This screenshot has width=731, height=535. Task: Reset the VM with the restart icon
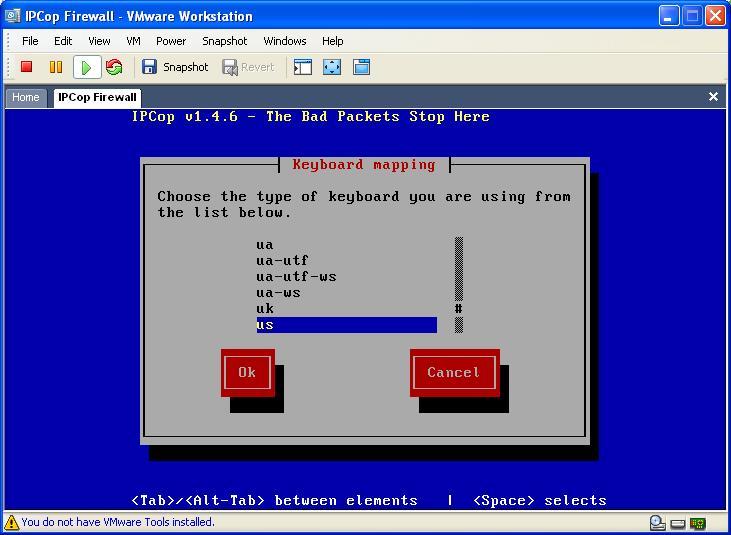click(114, 67)
